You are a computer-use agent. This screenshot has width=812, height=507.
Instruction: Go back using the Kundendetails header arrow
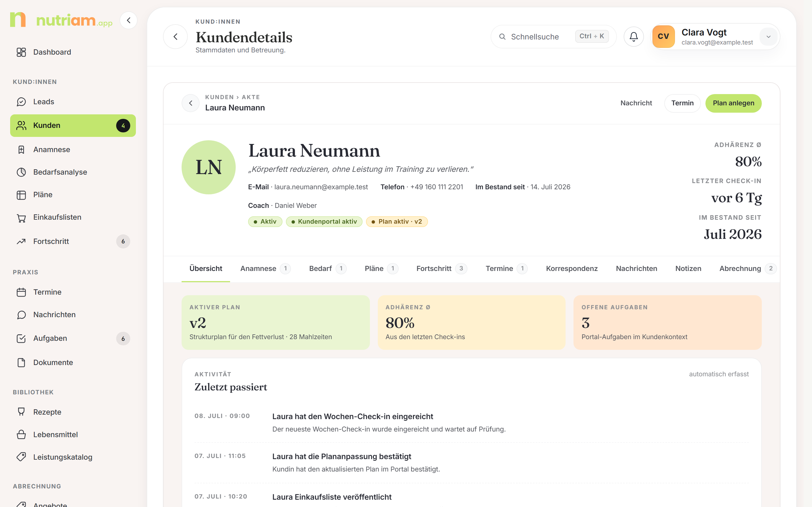tap(175, 37)
